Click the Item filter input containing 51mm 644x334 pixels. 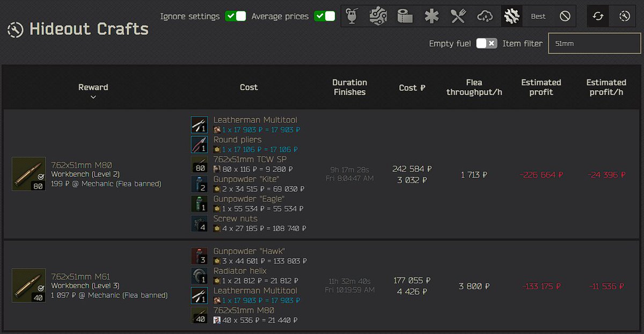595,43
